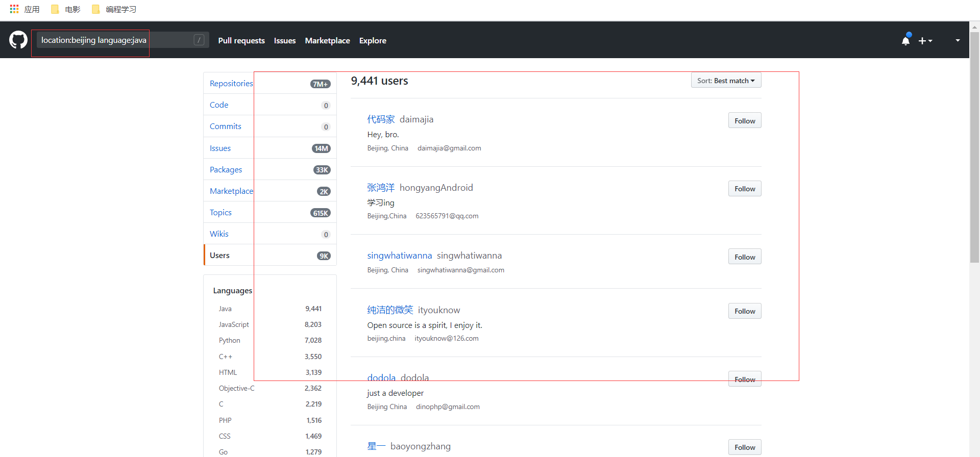
Task: Click the "just a developer" bio text
Action: click(395, 393)
